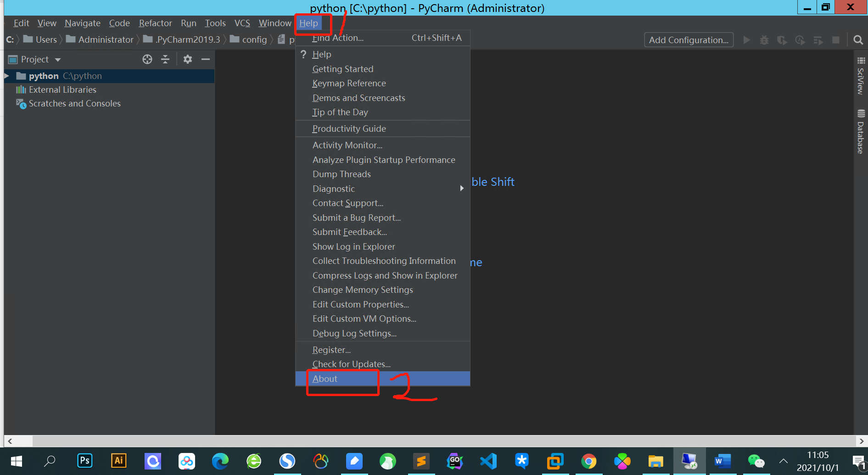Image resolution: width=868 pixels, height=475 pixels.
Task: Open the Database side panel
Action: click(x=861, y=132)
